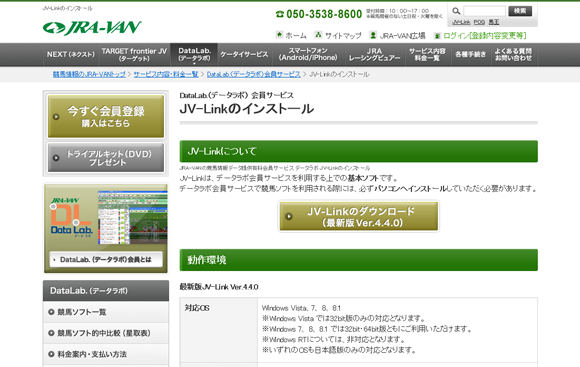Open スマートフォン (Android/iPhone) menu item
Image resolution: width=580 pixels, height=367 pixels.
coord(308,54)
